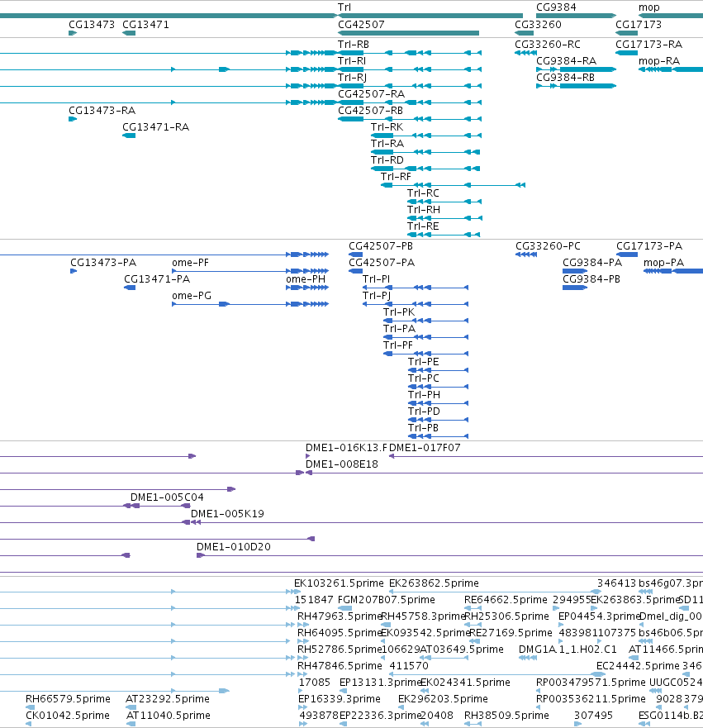Open the CG9384-RA transcript label
The width and height of the screenshot is (703, 728).
pos(566,61)
